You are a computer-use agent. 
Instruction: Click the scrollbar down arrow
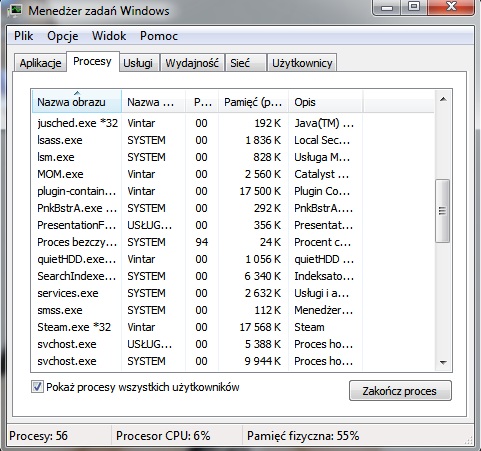point(443,363)
